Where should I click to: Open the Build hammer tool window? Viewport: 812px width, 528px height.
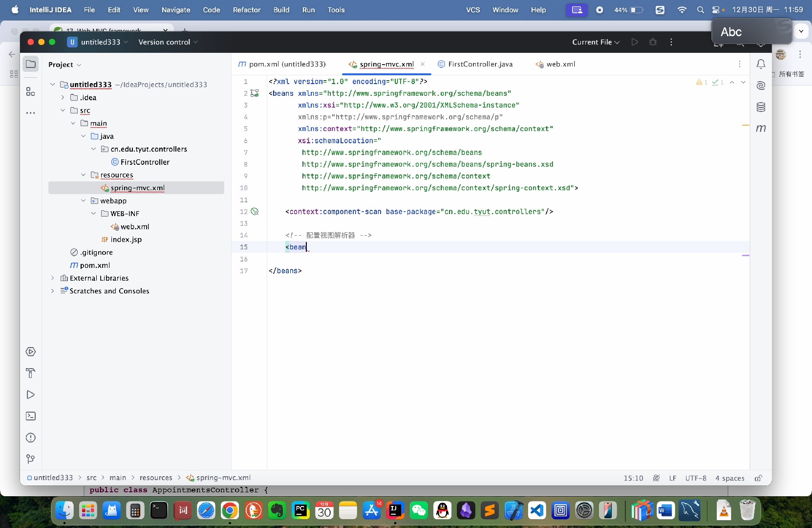(x=31, y=373)
